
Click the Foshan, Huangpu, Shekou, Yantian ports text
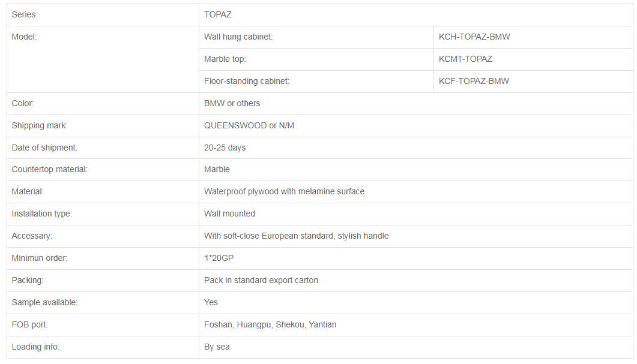[270, 324]
